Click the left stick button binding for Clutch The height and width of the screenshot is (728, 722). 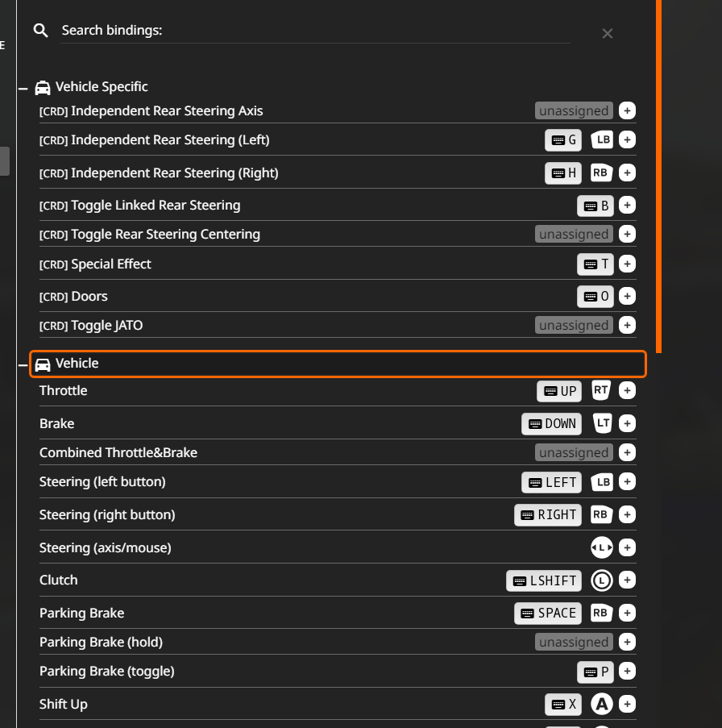602,580
